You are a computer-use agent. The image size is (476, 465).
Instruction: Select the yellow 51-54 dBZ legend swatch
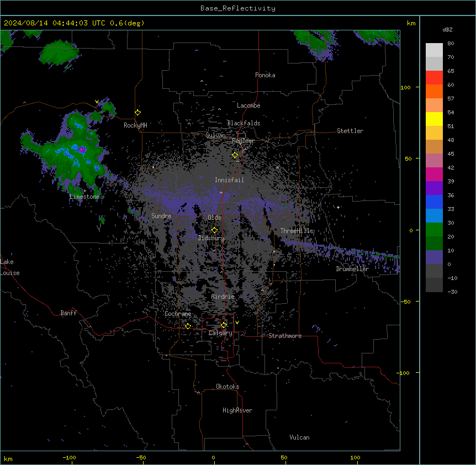pos(434,119)
